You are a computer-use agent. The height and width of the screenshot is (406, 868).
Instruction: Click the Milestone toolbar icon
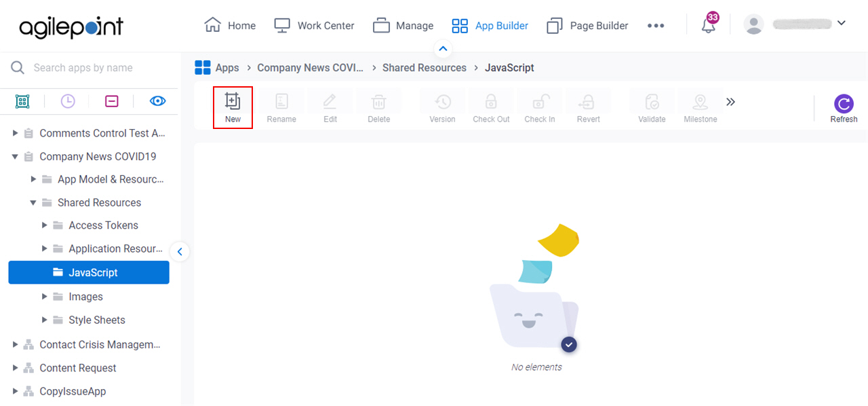(700, 105)
